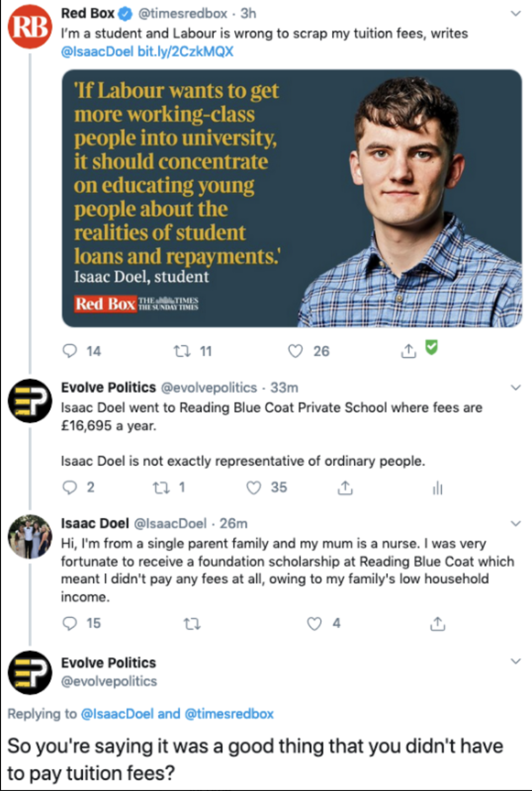This screenshot has height=791, width=532.
Task: Like the Evolve Politics private school tweet
Action: [x=254, y=487]
